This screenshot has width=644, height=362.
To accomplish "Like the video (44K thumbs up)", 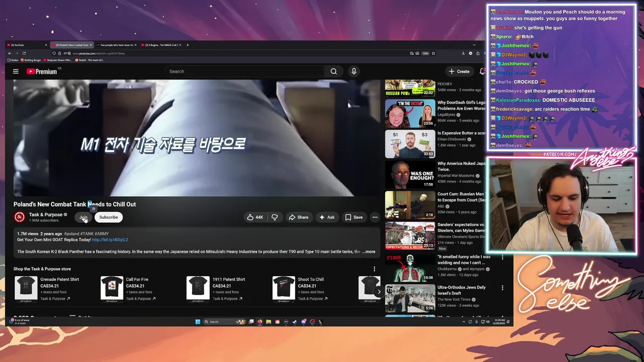I will click(255, 217).
